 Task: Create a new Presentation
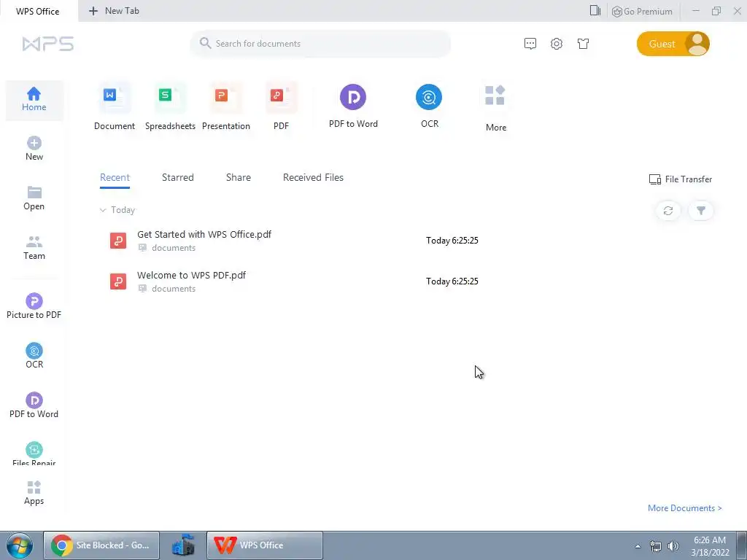pos(226,106)
